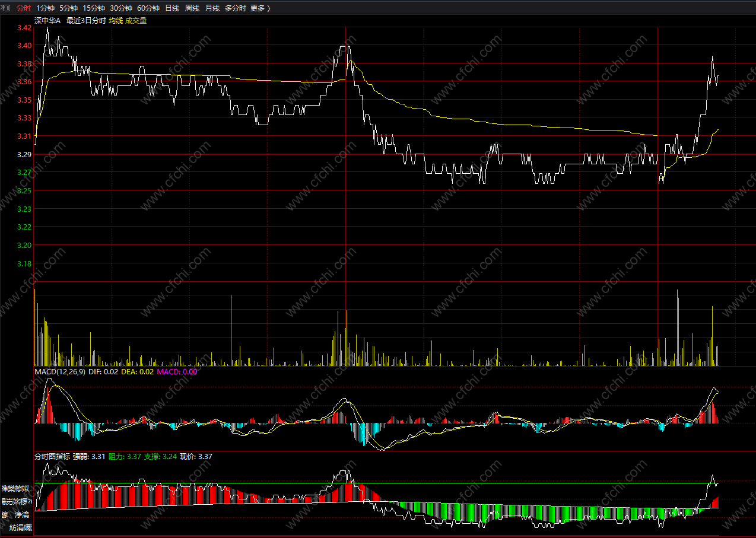Switch to the 5分钟 chart tab
Image resolution: width=756 pixels, height=538 pixels.
pyautogui.click(x=68, y=8)
